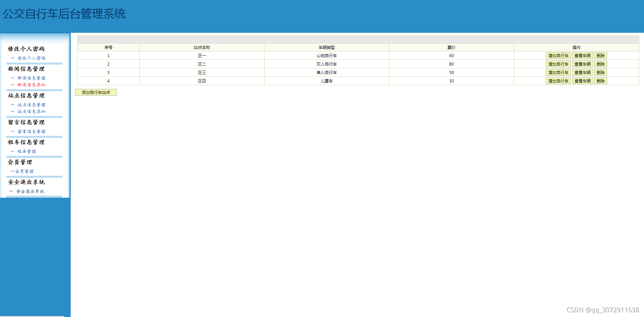Select 会员管理 section heading
This screenshot has width=644, height=317.
pyautogui.click(x=20, y=162)
